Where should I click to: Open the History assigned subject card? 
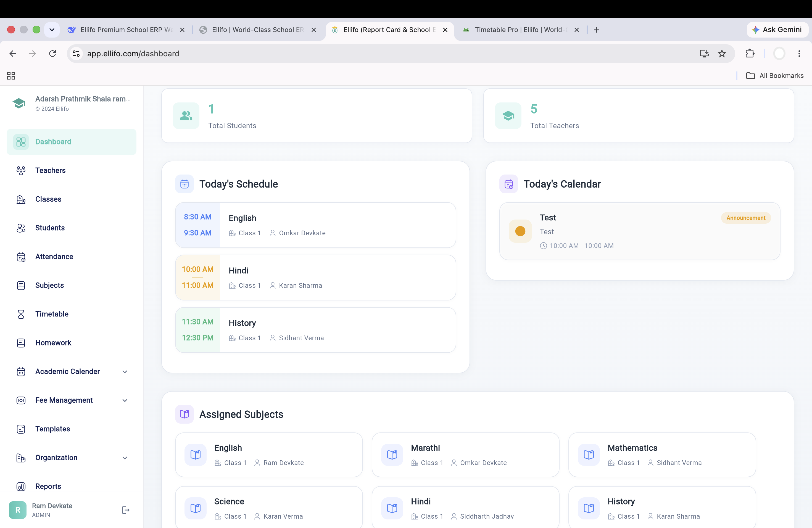662,508
